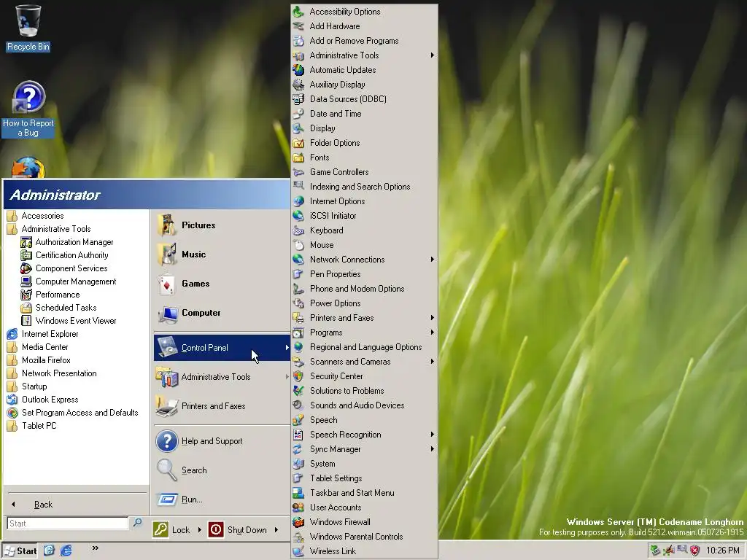Click the Start search input field
Viewport: 747px width, 560px height.
pos(68,524)
